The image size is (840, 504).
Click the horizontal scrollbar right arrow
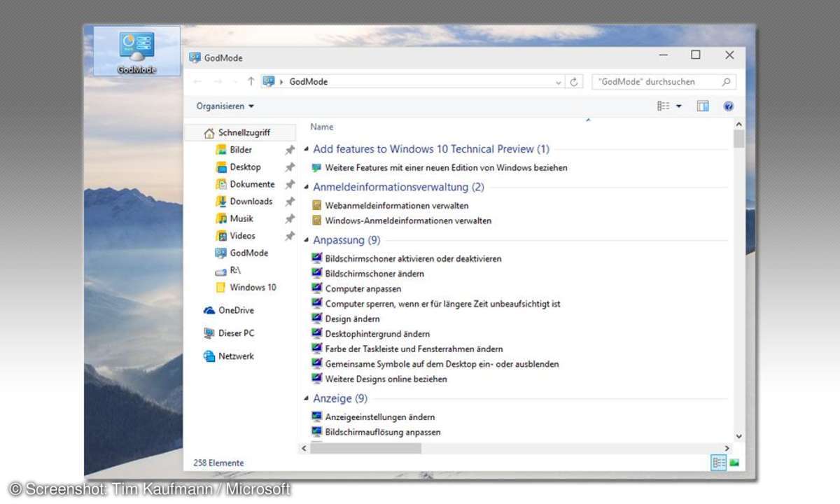tap(727, 448)
